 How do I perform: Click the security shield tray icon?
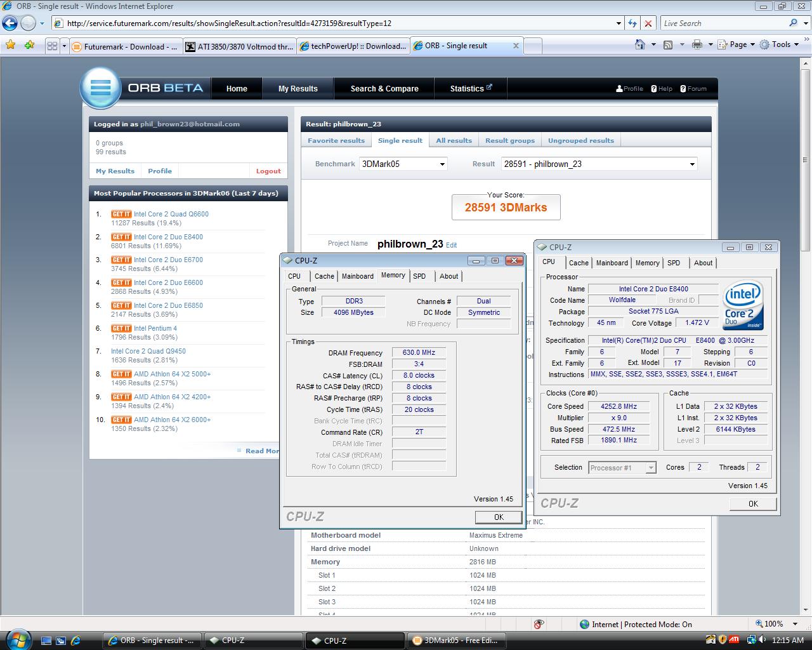722,640
